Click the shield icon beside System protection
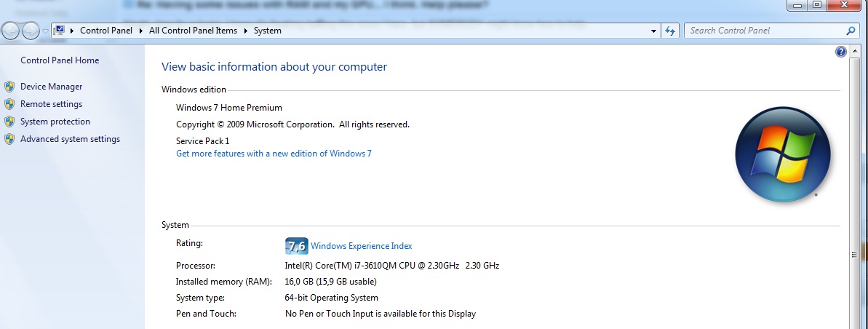Image resolution: width=868 pixels, height=329 pixels. click(x=9, y=122)
